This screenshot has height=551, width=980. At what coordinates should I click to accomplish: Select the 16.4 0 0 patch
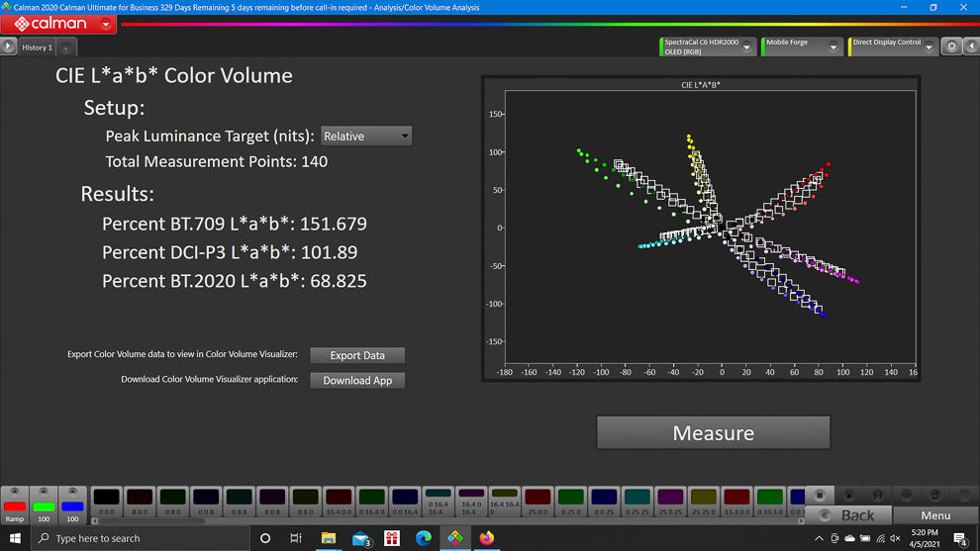[x=339, y=502]
